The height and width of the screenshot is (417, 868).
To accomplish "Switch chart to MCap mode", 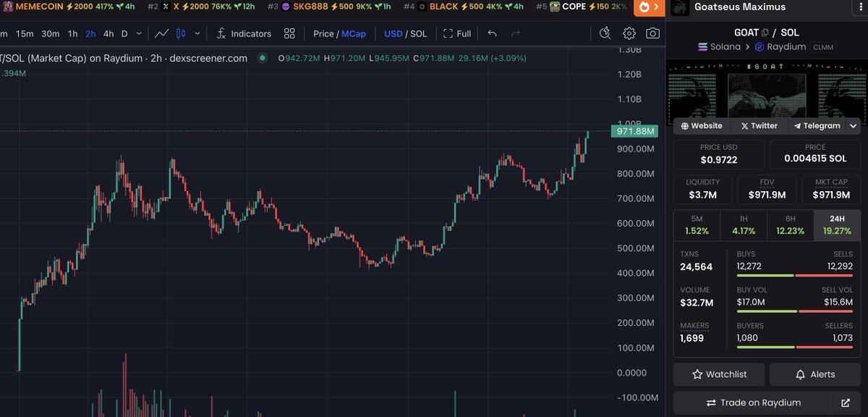I will click(354, 33).
